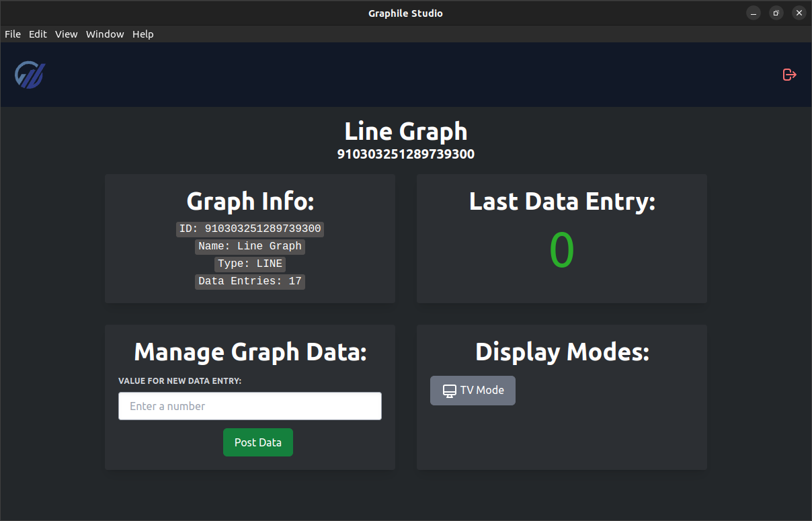Click the graph ID under the title
Screen dimensions: 812x521
[x=405, y=154]
